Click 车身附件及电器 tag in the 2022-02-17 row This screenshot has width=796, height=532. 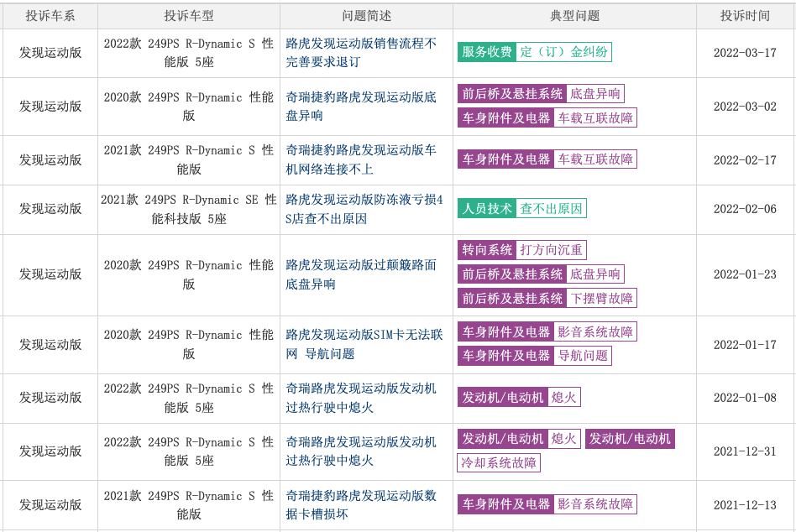pyautogui.click(x=505, y=159)
